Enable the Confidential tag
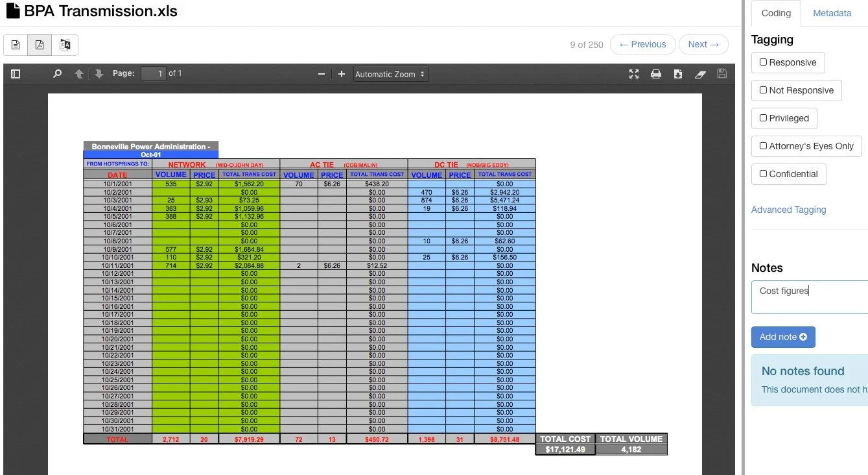 (x=762, y=174)
